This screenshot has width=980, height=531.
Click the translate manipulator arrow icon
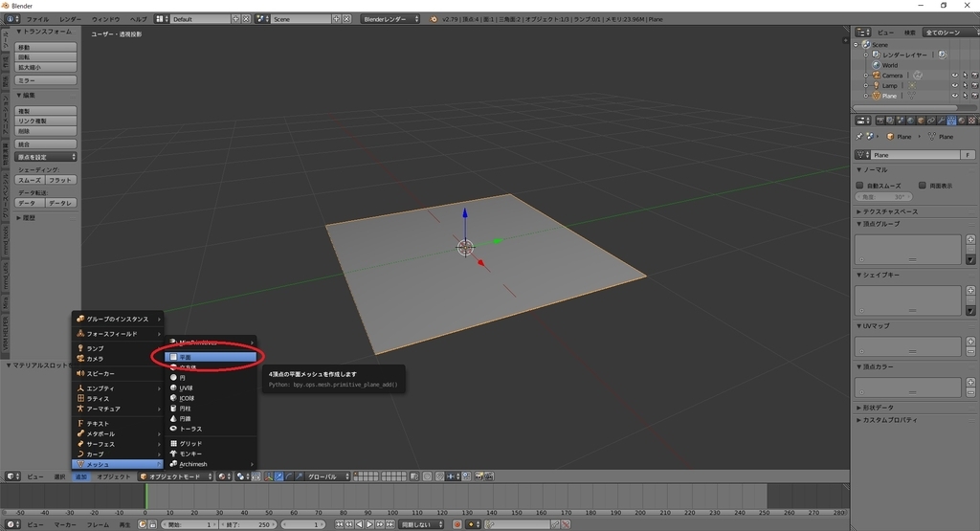(278, 476)
